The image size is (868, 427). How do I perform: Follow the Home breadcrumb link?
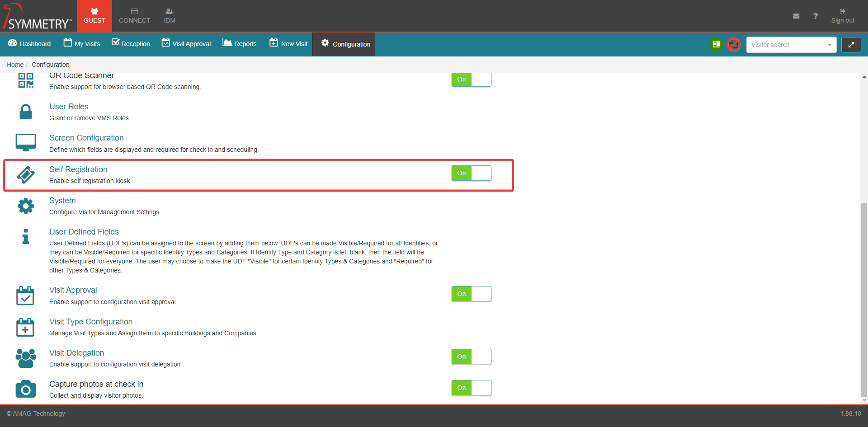click(15, 65)
